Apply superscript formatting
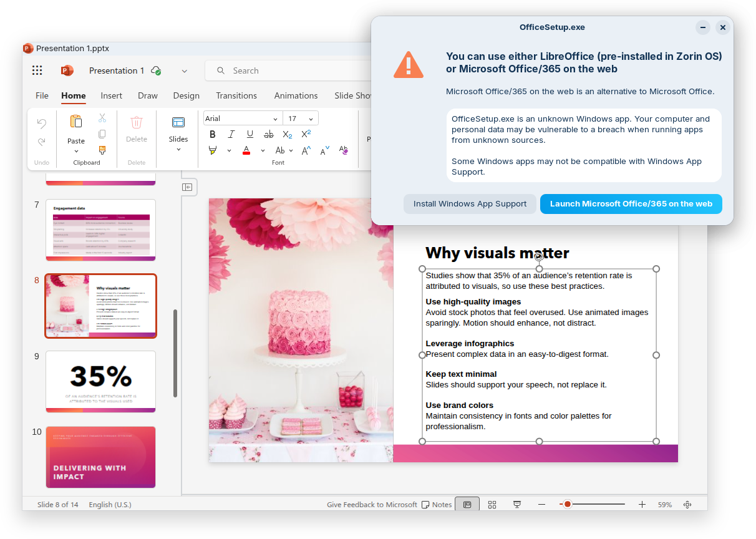Screen dimensions: 756x539 [x=305, y=133]
